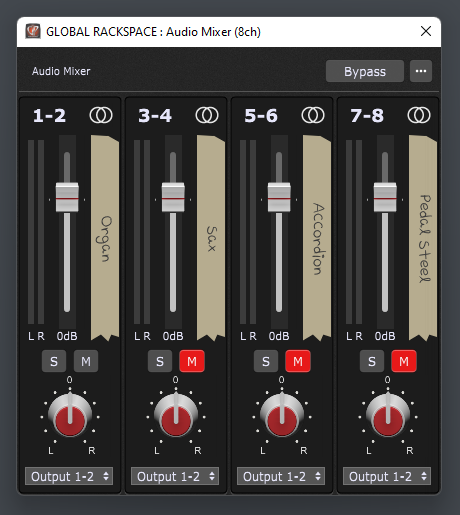The width and height of the screenshot is (460, 515).
Task: Click the 0dB readout on channel 1-2
Action: (x=67, y=336)
